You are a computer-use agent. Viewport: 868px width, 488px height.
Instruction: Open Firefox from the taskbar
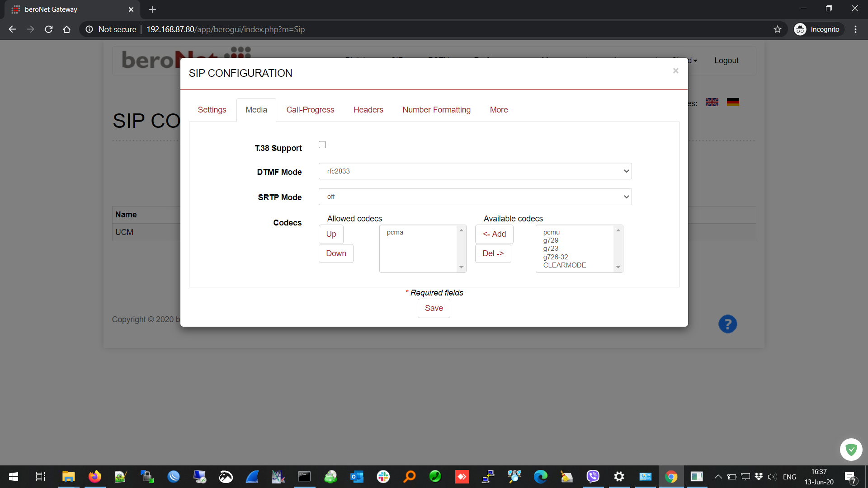pos(94,477)
